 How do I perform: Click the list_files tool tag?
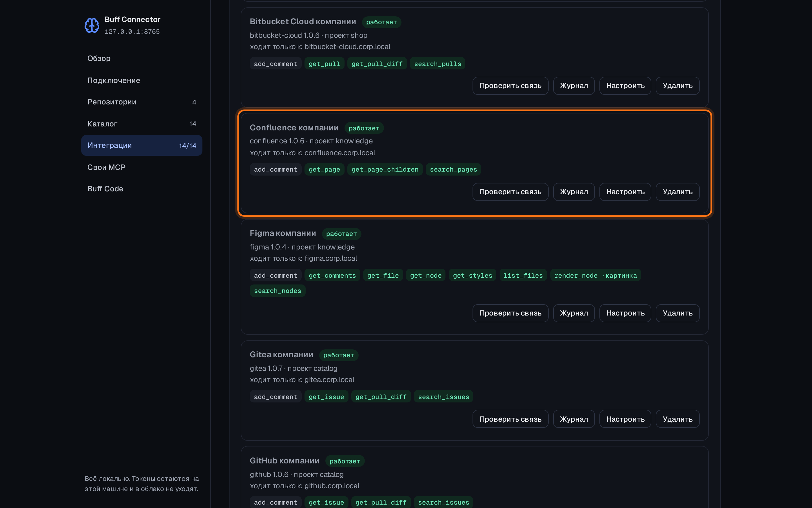(523, 275)
